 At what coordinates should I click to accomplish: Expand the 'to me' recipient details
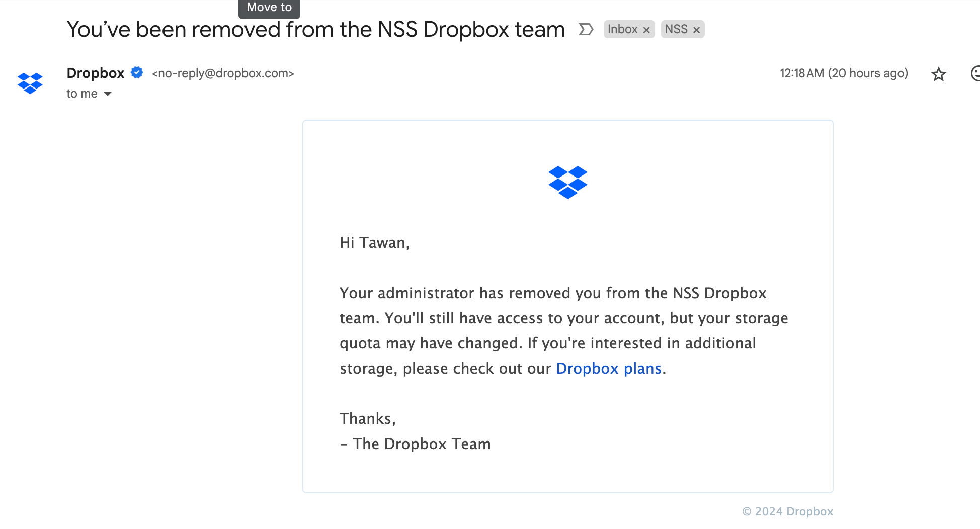click(x=108, y=94)
